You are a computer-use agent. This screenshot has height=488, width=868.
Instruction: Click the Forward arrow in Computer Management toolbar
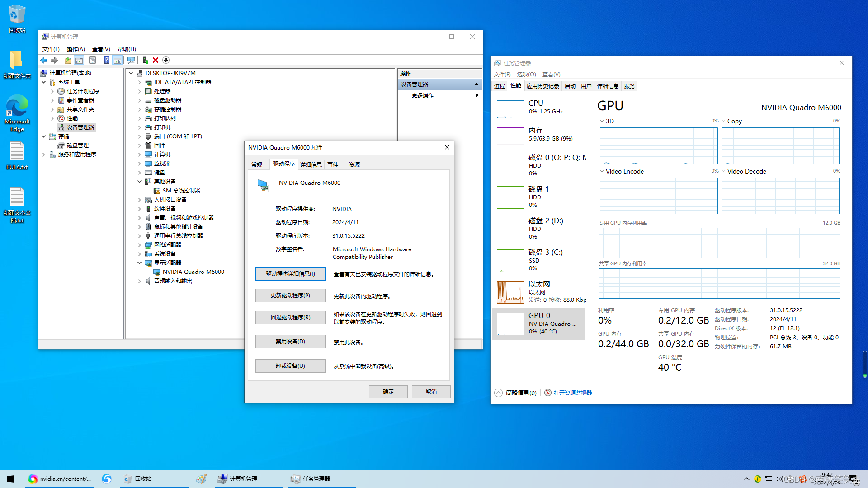tap(54, 60)
